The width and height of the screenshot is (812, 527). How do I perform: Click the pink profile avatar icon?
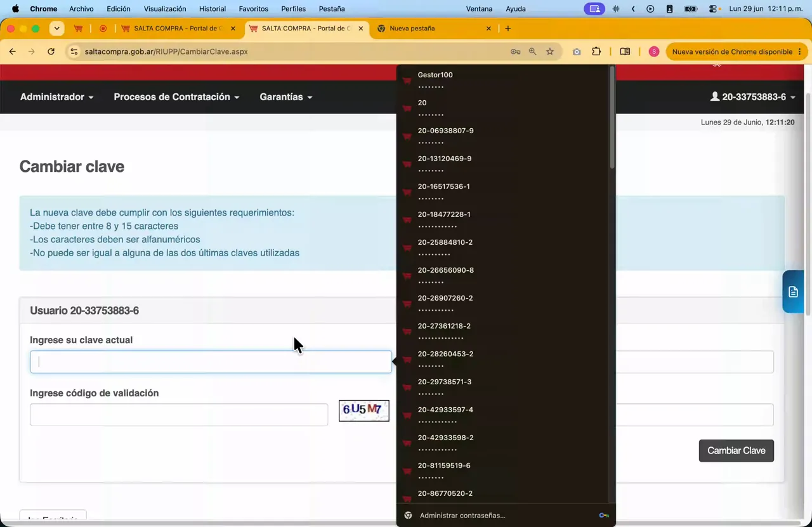(654, 51)
